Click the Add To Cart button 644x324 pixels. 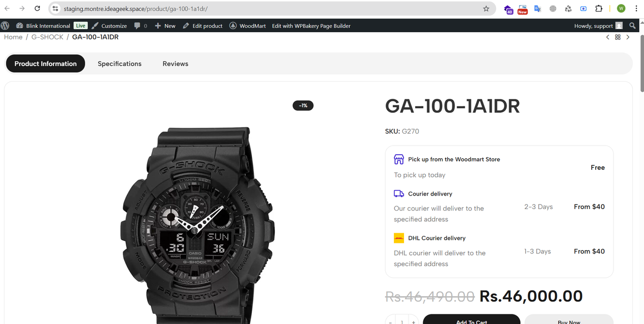(471, 319)
